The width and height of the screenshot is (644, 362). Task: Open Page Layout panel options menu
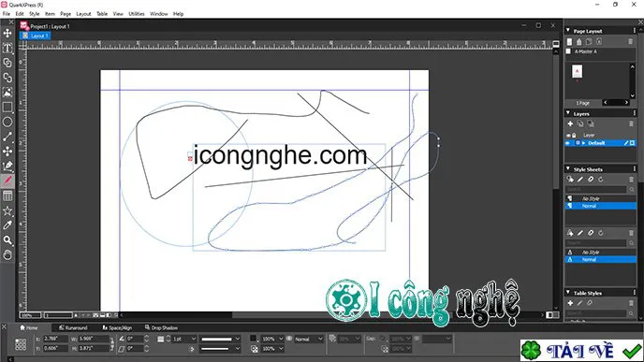(x=635, y=31)
